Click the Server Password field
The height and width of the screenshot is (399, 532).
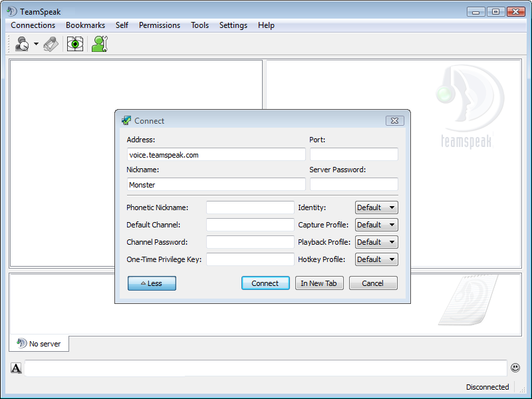click(354, 184)
